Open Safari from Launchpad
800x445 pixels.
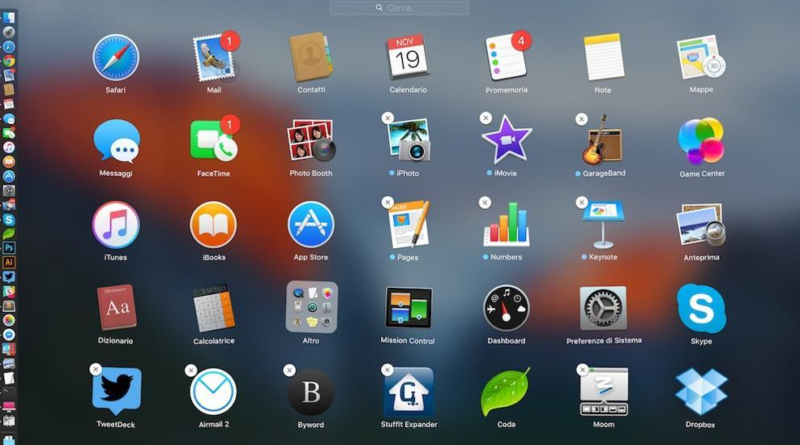(x=116, y=58)
